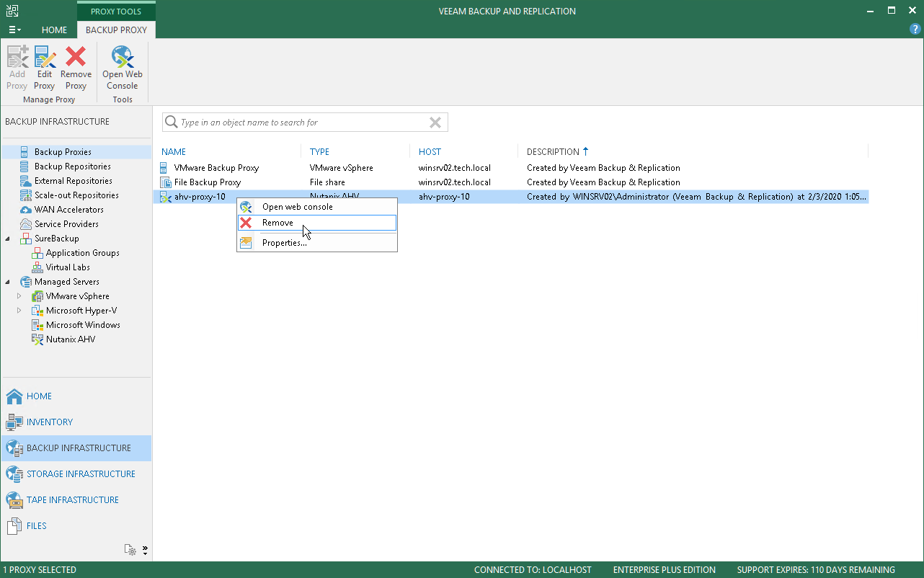Click the Managed Servers tree icon
The height and width of the screenshot is (578, 924).
point(25,282)
